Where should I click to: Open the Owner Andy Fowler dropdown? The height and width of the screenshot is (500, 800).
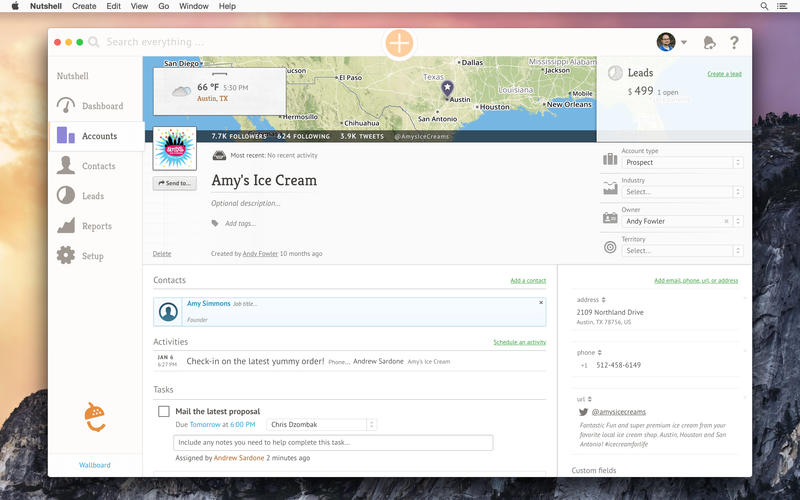tap(682, 221)
